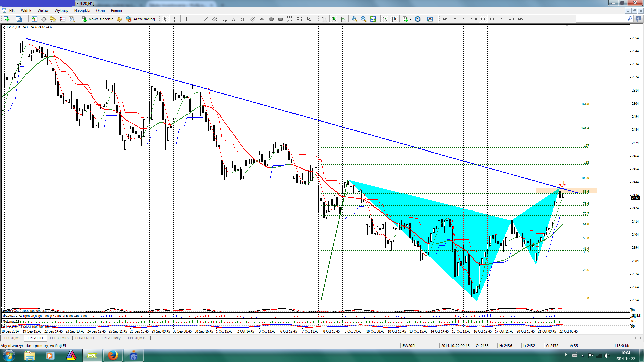Click the toolbar search input field
Image resolution: width=644 pixels, height=362 pixels.
point(600,19)
